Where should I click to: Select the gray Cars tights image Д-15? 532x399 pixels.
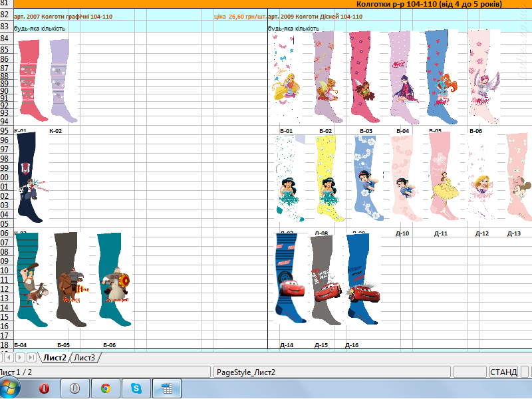click(x=326, y=280)
